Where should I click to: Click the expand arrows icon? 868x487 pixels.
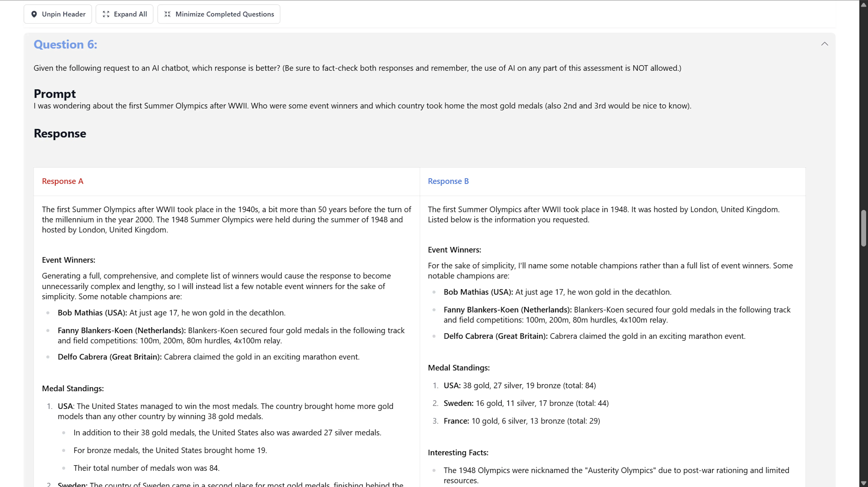[106, 14]
